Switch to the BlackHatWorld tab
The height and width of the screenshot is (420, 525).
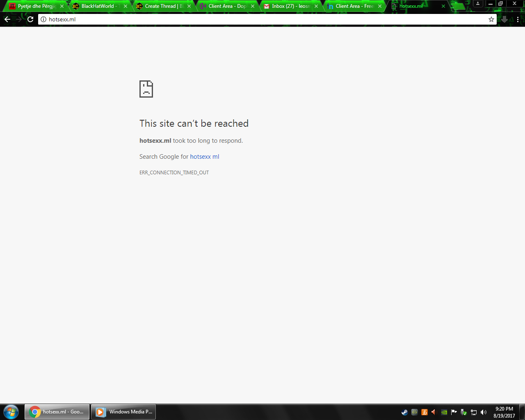pos(98,6)
